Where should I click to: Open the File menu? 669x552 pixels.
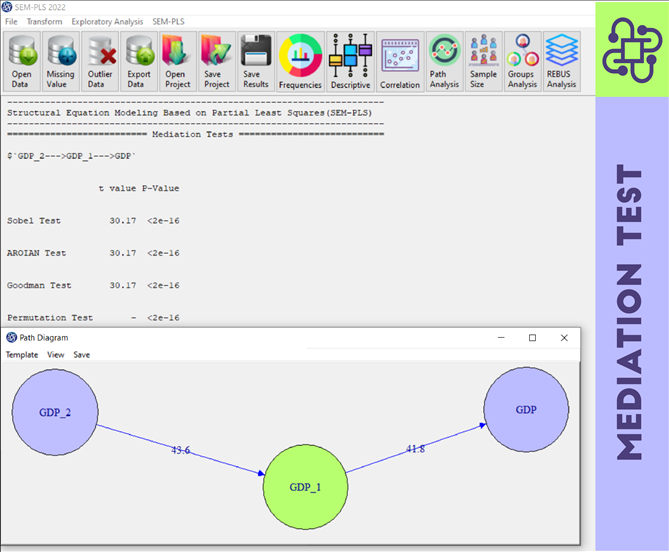tap(12, 21)
